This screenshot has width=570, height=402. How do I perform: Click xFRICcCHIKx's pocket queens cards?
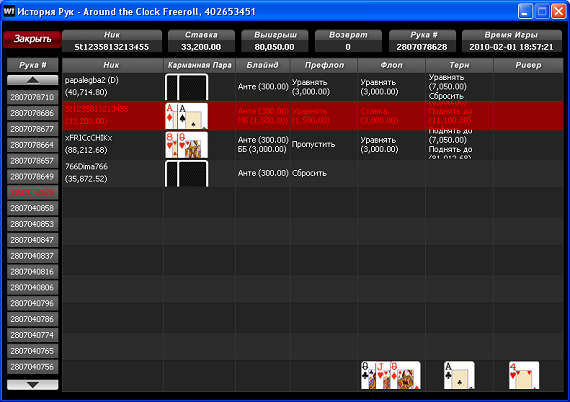tap(186, 145)
